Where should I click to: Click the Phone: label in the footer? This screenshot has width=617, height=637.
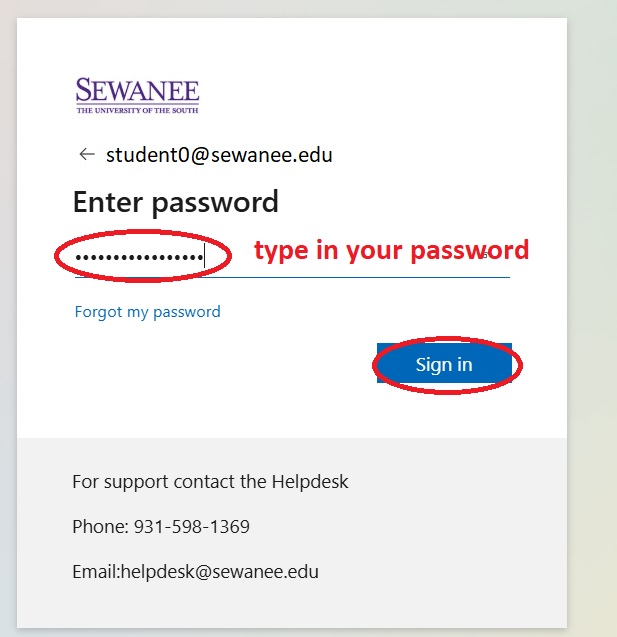click(101, 526)
